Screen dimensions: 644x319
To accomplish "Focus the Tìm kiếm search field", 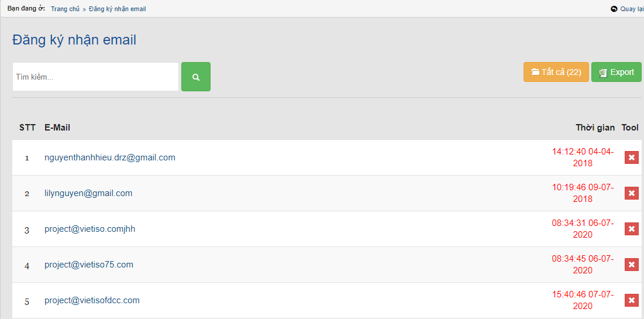I will [95, 77].
